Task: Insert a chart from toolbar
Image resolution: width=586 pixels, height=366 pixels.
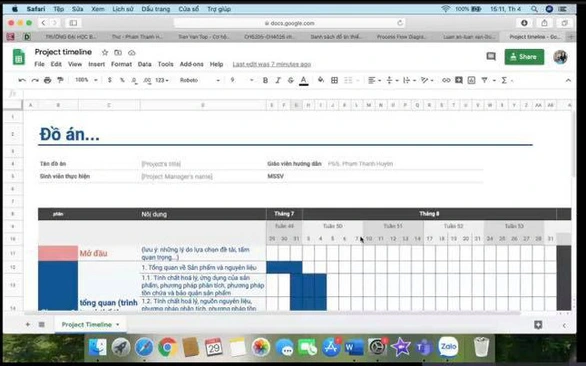Action: 471,80
